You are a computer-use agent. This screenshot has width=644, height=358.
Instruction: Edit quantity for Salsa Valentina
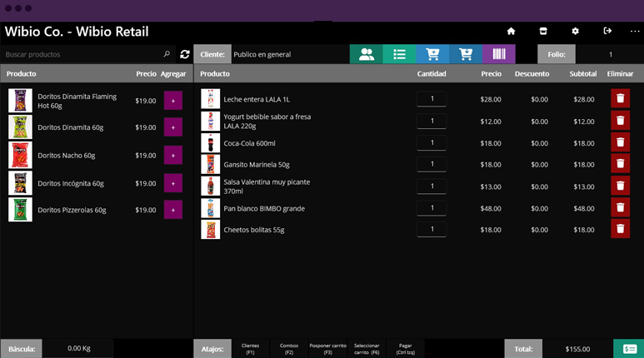[x=432, y=186]
